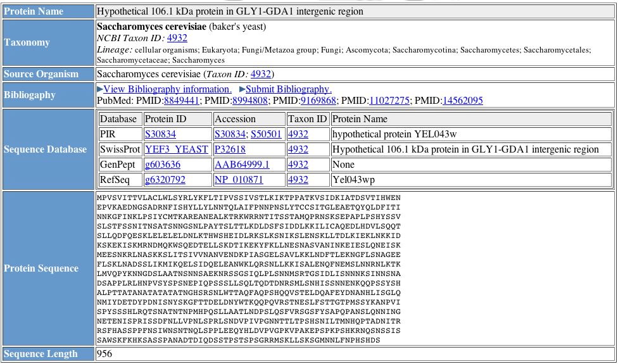Open PubMed PMID 8849441

click(182, 101)
